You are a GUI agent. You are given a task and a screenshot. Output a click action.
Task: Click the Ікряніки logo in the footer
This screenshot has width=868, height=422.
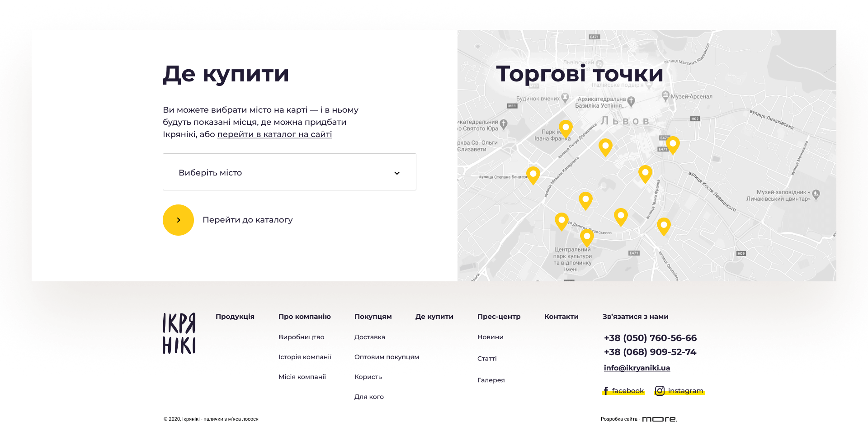point(179,333)
